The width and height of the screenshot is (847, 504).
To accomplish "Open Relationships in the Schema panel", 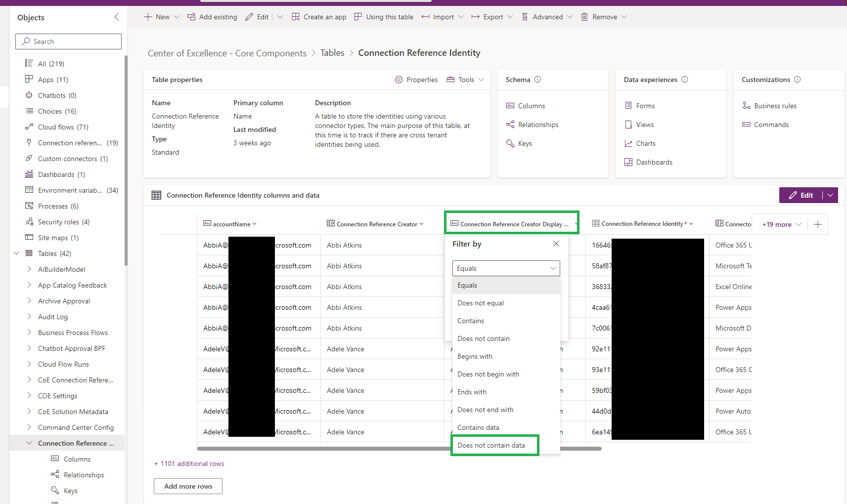I will [x=537, y=124].
